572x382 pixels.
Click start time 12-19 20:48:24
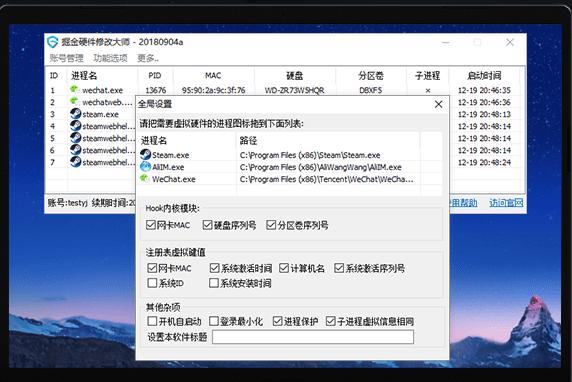click(484, 162)
